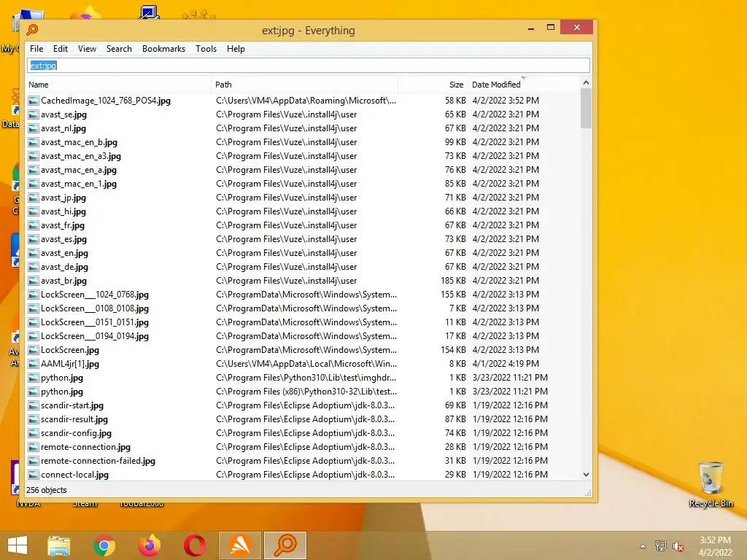Sort results by Path column header
747x560 pixels.
coord(305,85)
